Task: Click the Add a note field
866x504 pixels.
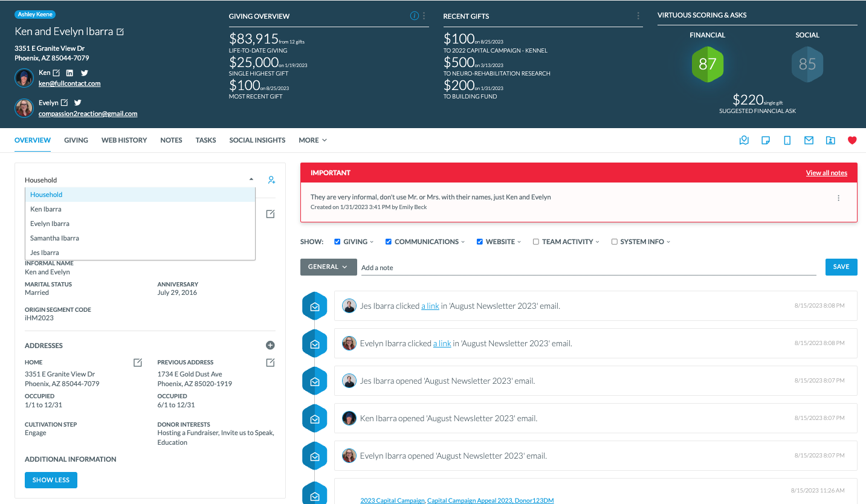Action: click(589, 268)
